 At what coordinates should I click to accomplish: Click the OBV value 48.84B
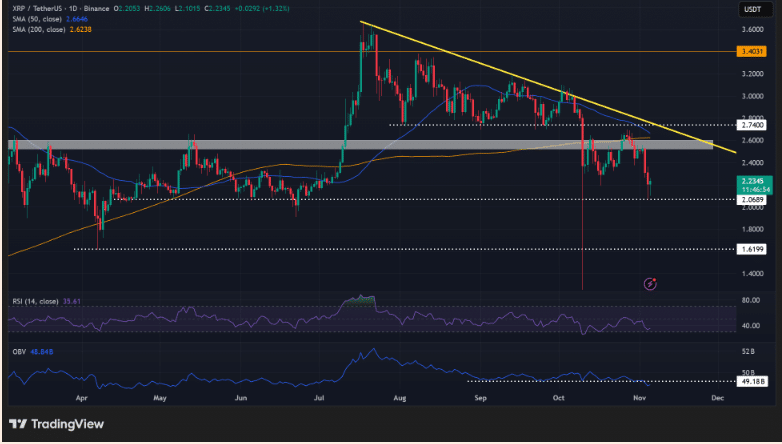pos(41,352)
